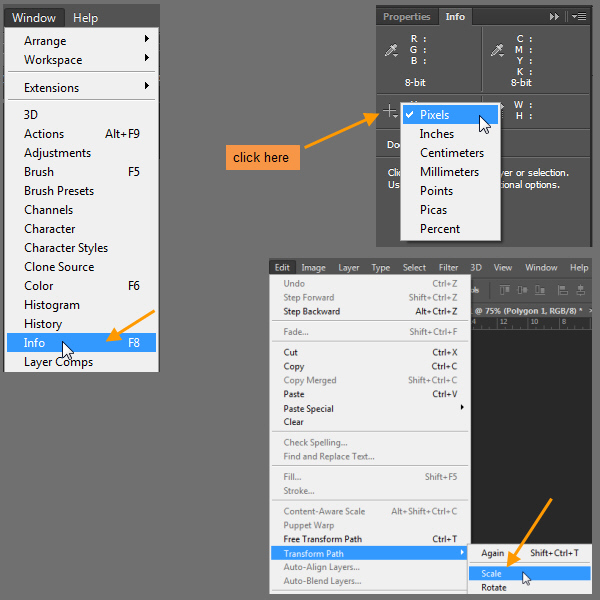Choose Percent as the measurement unit

440,229
